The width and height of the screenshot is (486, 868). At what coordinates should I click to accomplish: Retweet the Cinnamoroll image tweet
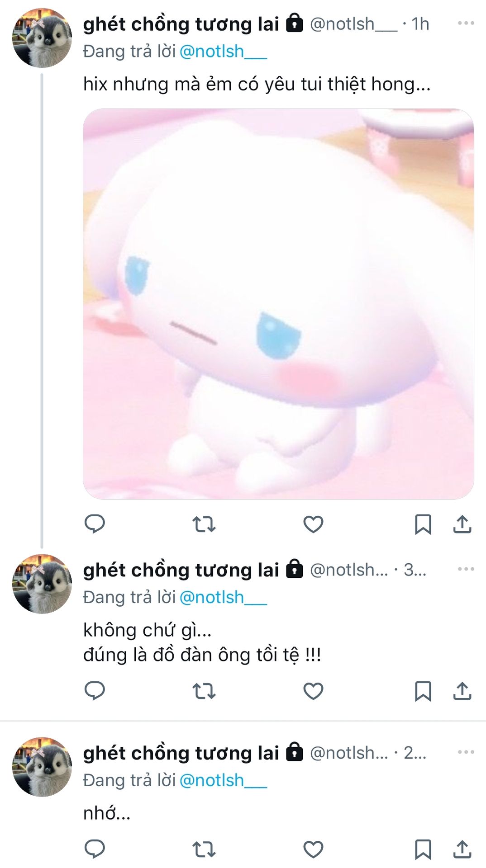(x=204, y=524)
